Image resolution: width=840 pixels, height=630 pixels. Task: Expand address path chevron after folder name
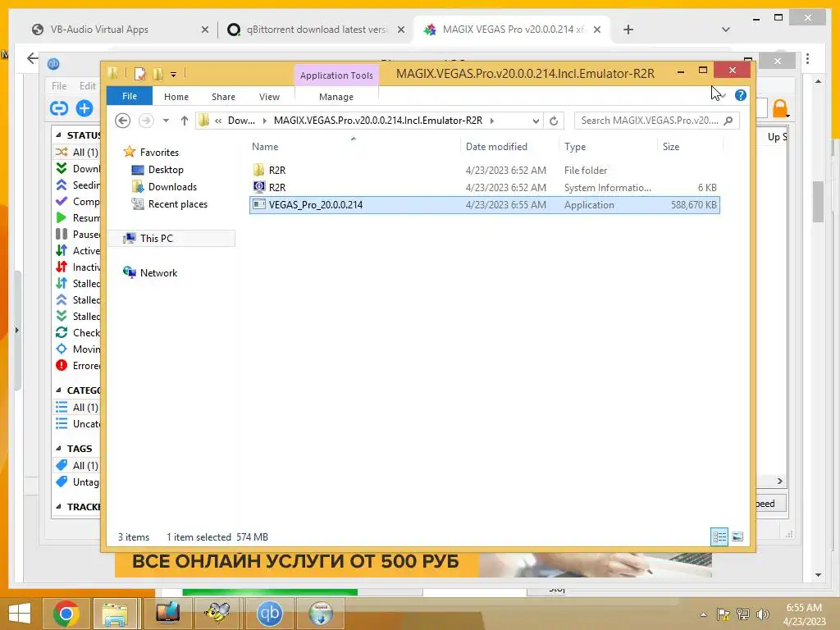[x=492, y=121]
